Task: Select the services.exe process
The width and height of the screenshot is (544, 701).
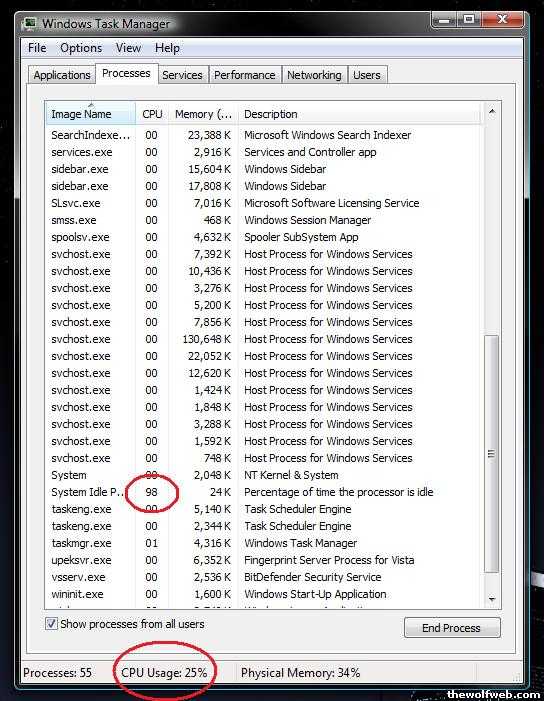Action: (264, 152)
